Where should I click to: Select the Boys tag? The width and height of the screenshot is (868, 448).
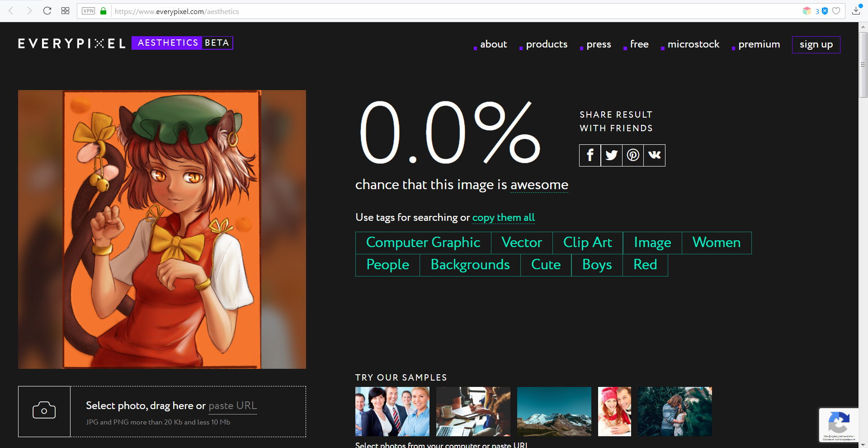[597, 265]
